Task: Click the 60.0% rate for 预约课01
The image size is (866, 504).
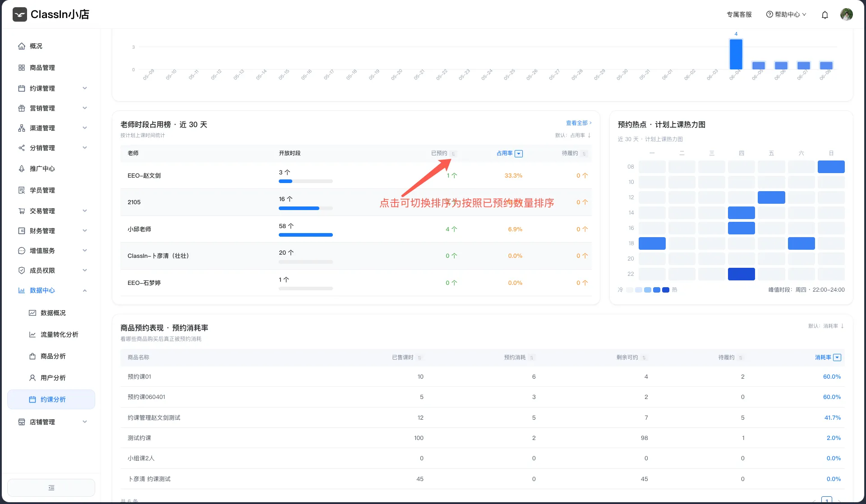Action: (x=832, y=377)
